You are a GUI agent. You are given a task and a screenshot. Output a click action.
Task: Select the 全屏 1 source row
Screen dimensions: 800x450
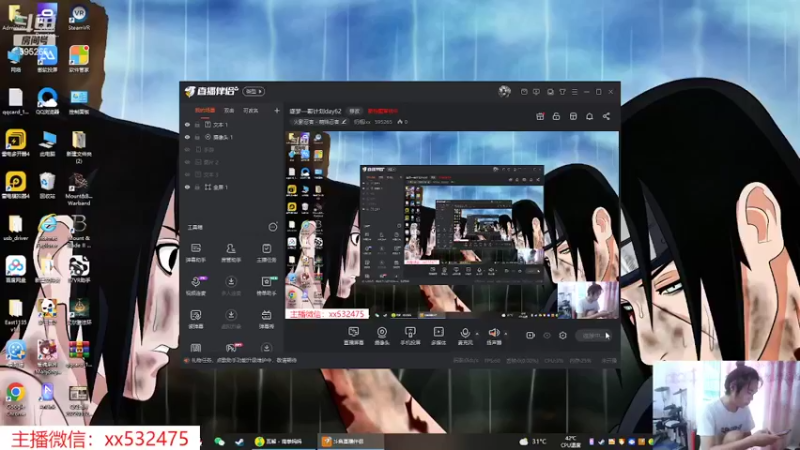(x=232, y=187)
